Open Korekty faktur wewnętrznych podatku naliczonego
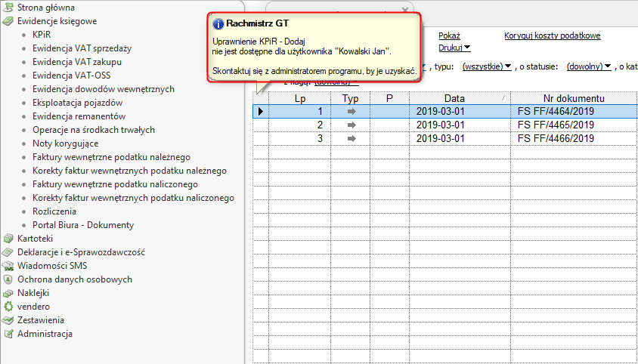 point(133,198)
